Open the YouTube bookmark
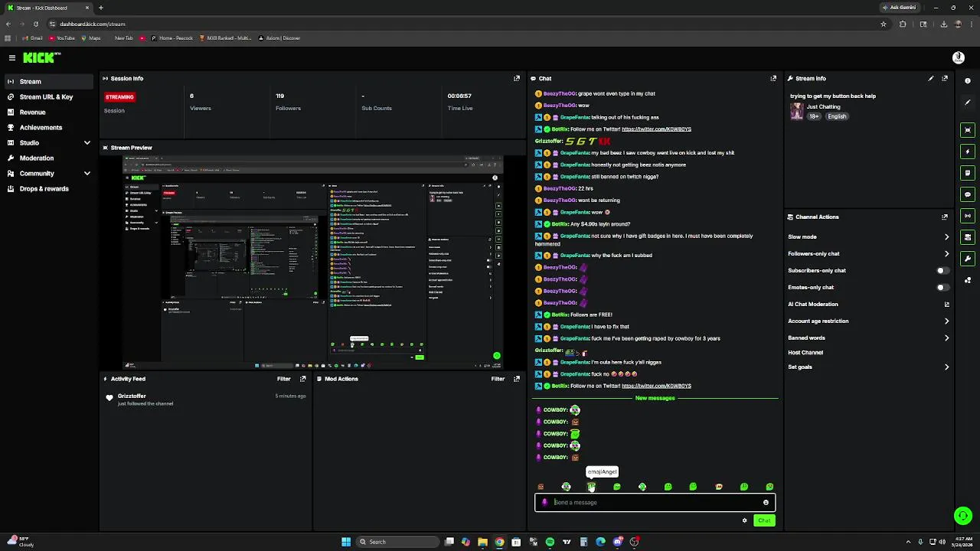 point(61,37)
